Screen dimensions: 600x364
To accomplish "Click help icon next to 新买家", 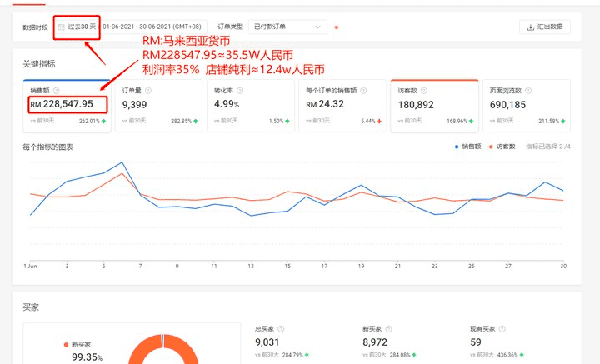I will tap(388, 328).
